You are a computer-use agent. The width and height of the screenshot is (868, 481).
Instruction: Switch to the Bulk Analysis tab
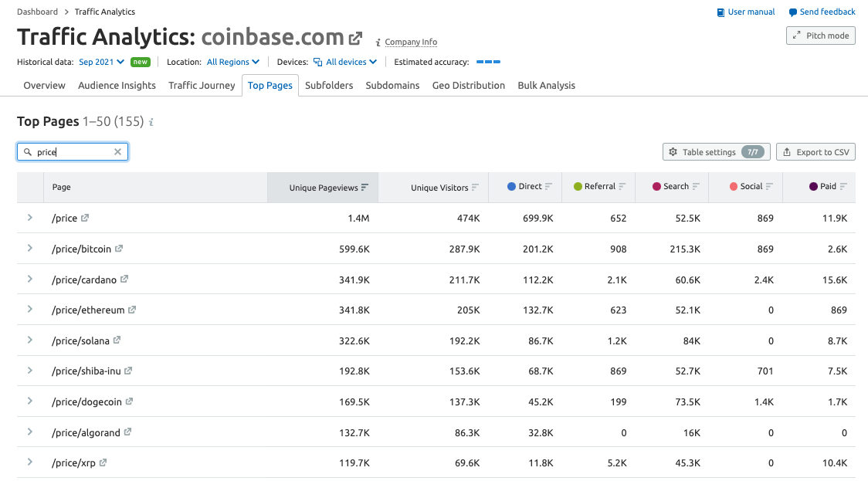[547, 85]
